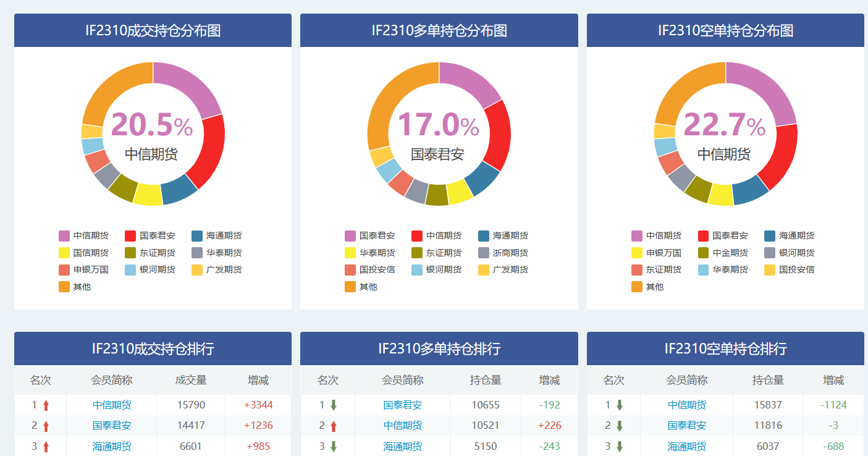Click the red up arrow beside rank 1 in 成交持仓排行
Image resolution: width=868 pixels, height=456 pixels.
tap(46, 405)
